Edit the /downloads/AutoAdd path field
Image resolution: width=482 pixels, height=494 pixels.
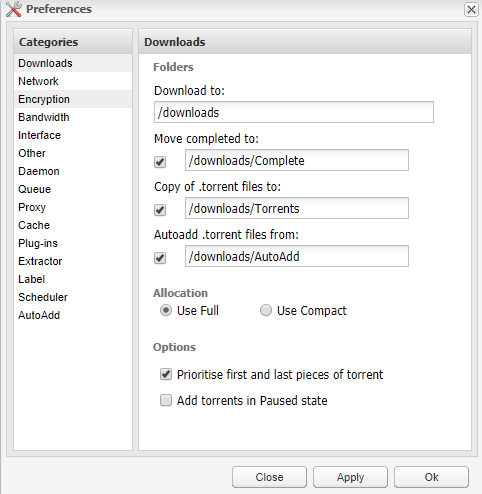coord(297,256)
